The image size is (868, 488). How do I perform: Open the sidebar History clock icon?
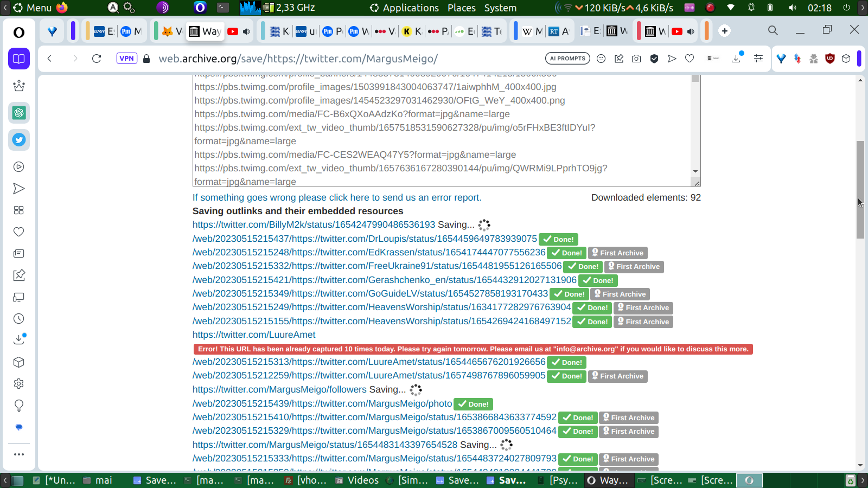tap(19, 319)
